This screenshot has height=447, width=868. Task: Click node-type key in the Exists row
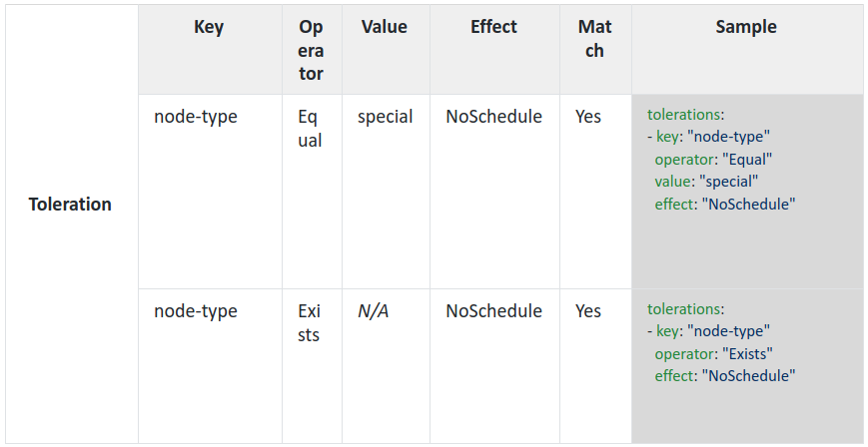(196, 311)
